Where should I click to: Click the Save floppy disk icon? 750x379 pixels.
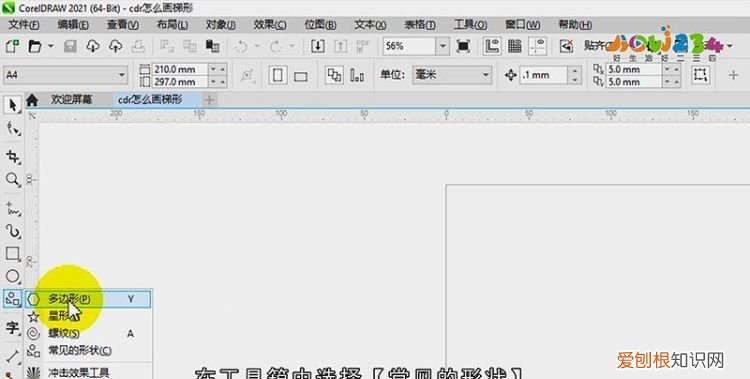[70, 46]
